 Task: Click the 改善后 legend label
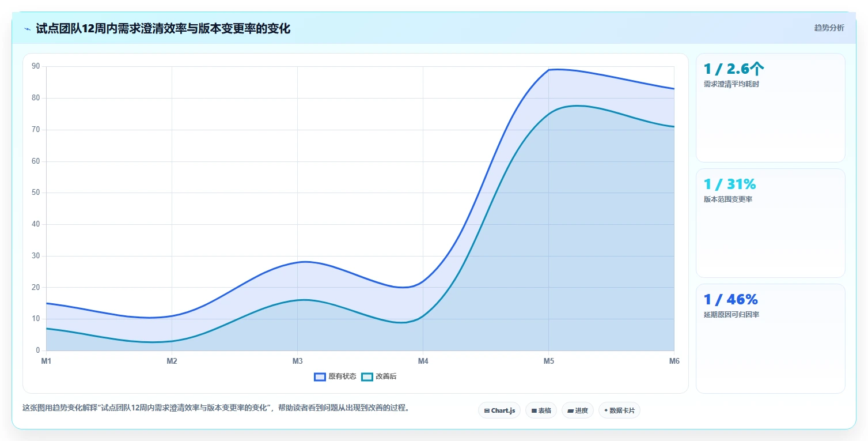click(386, 376)
